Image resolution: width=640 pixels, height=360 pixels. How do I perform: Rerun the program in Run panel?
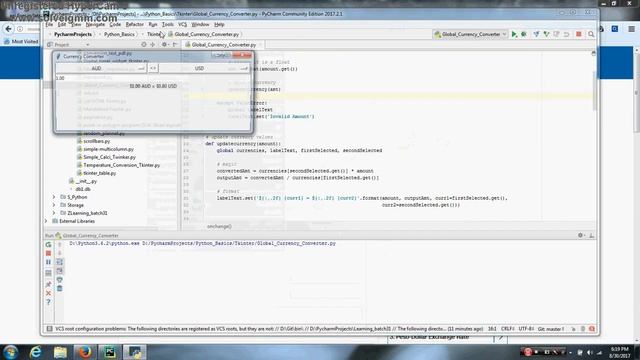point(48,244)
